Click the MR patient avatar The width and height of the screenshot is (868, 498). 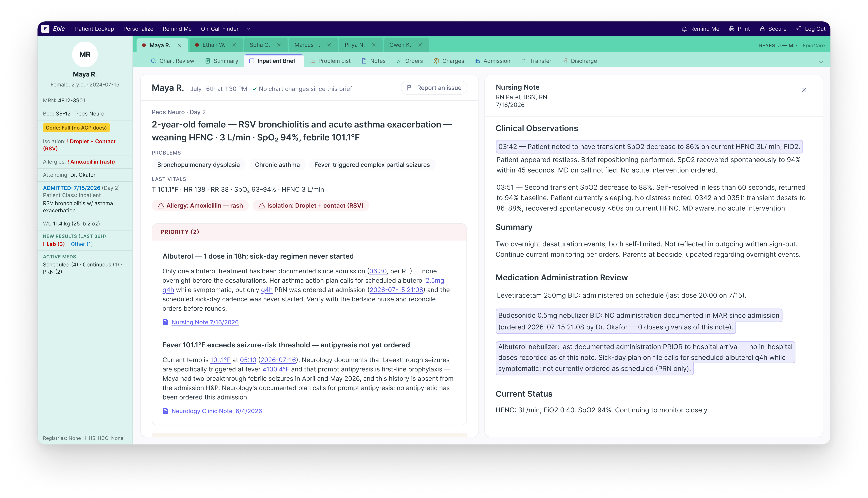coord(85,54)
